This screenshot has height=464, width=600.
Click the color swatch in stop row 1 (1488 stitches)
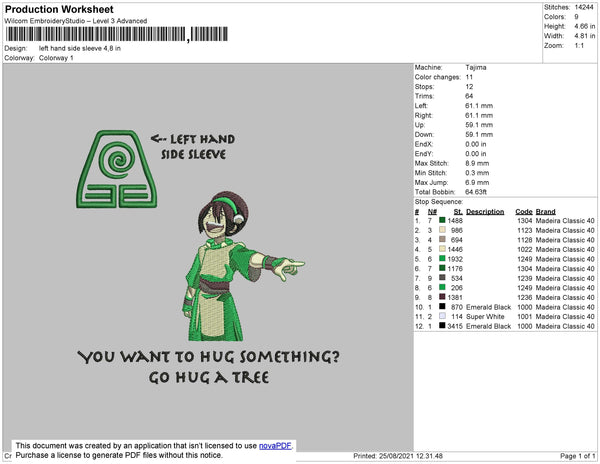(x=442, y=220)
